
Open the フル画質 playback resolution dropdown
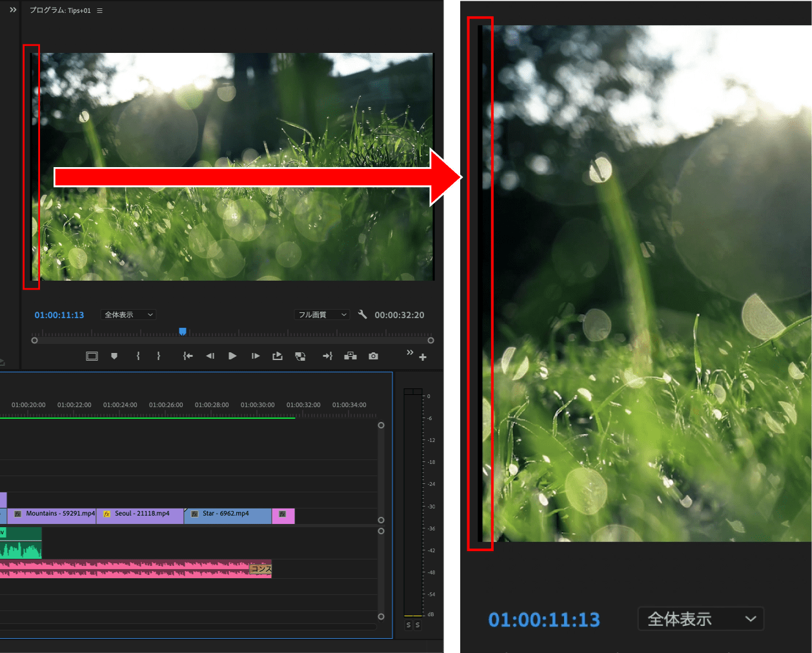pos(321,315)
